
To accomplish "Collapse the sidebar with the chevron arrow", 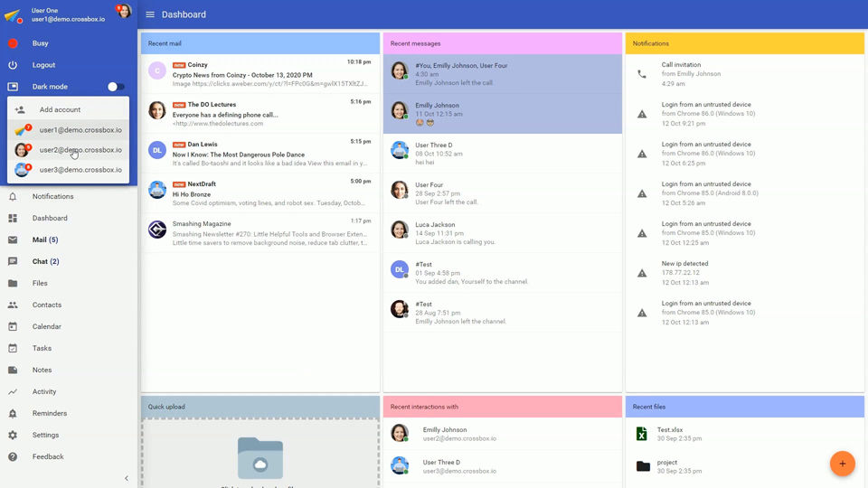I will tap(126, 478).
